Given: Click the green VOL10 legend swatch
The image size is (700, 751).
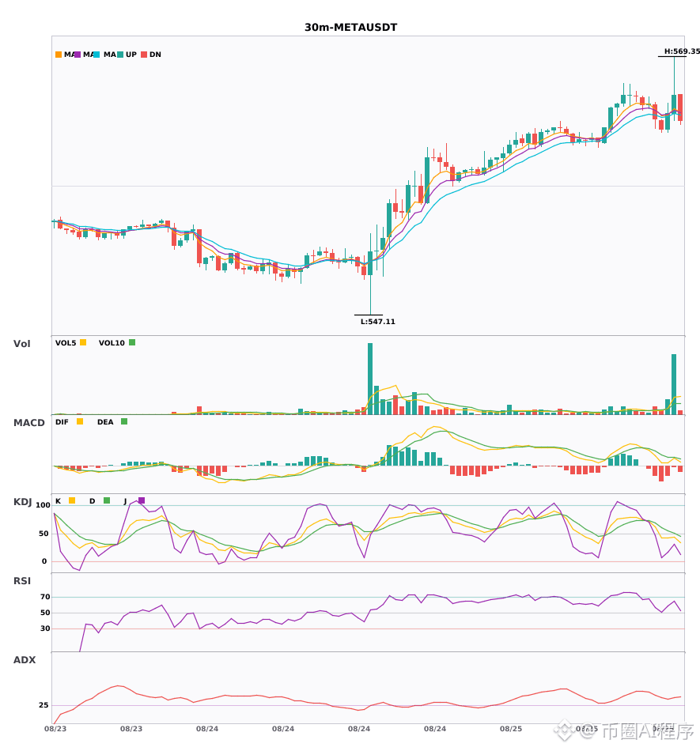Looking at the screenshot, I should tap(132, 342).
